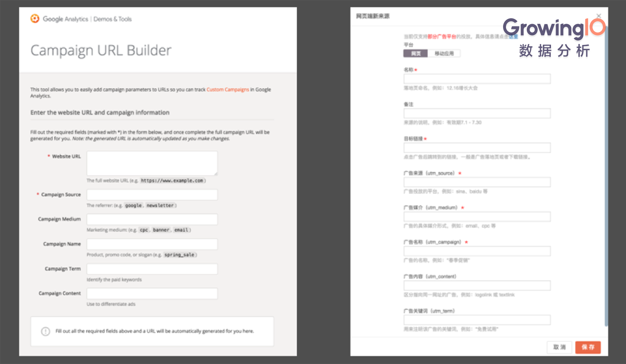The width and height of the screenshot is (626, 364).
Task: Focus the Website URL text area
Action: pos(152,163)
